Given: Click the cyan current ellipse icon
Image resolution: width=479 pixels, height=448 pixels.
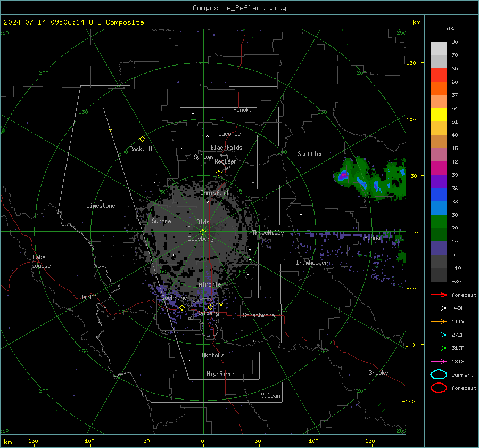Looking at the screenshot, I should [x=439, y=374].
